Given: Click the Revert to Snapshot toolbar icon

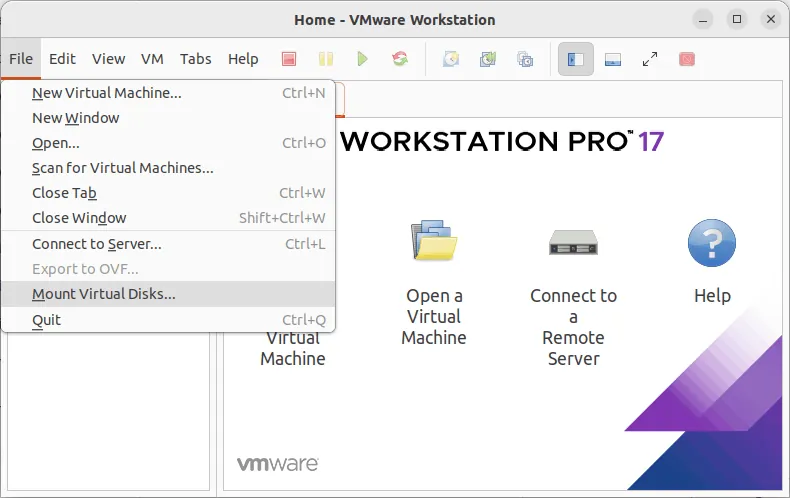Looking at the screenshot, I should 488,59.
